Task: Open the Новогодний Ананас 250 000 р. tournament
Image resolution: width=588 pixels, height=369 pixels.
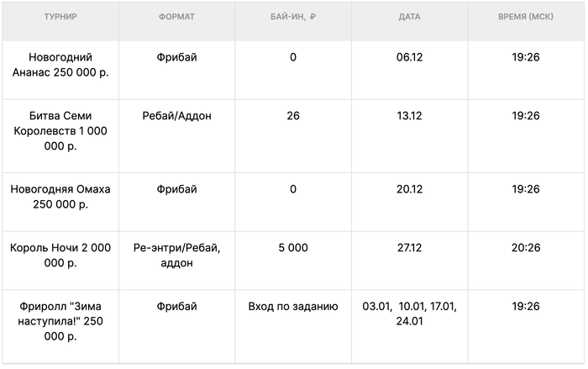Action: click(60, 64)
